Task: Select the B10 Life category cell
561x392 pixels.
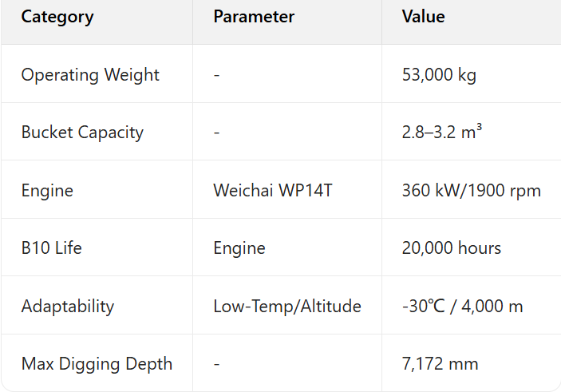Action: [52, 248]
